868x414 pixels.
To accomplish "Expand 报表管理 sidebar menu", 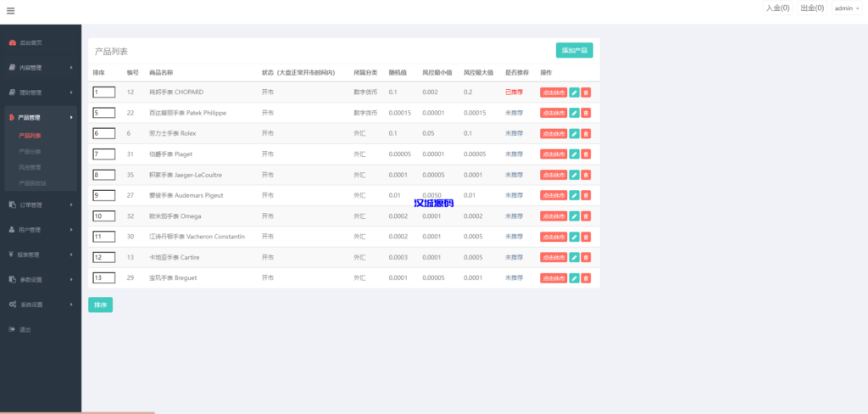I will [x=41, y=255].
